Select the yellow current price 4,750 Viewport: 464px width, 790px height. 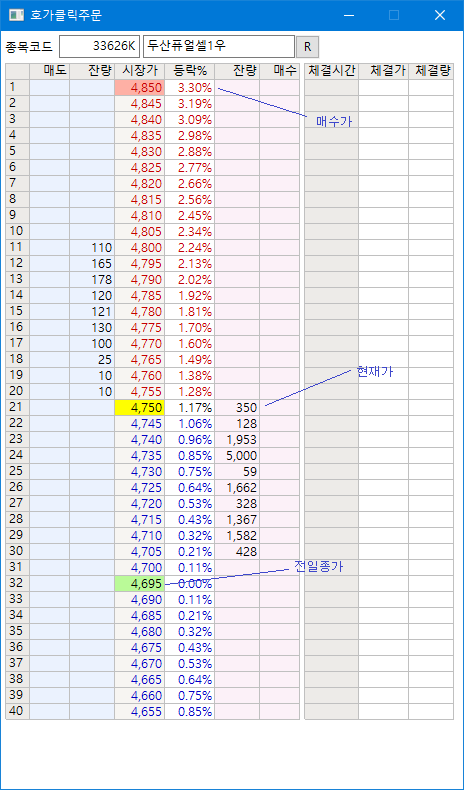pos(140,408)
